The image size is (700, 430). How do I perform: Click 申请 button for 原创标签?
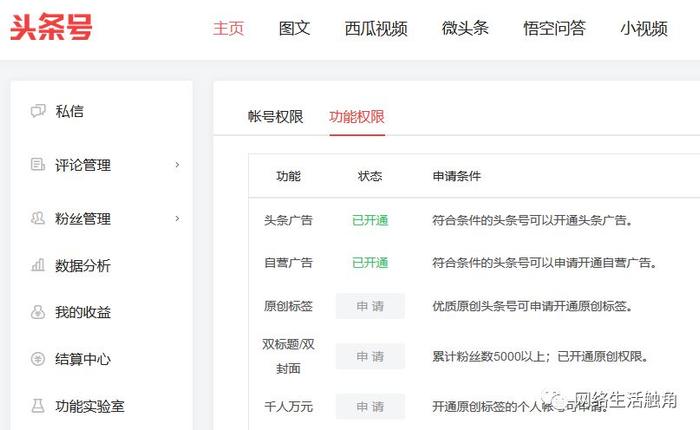[x=370, y=306]
